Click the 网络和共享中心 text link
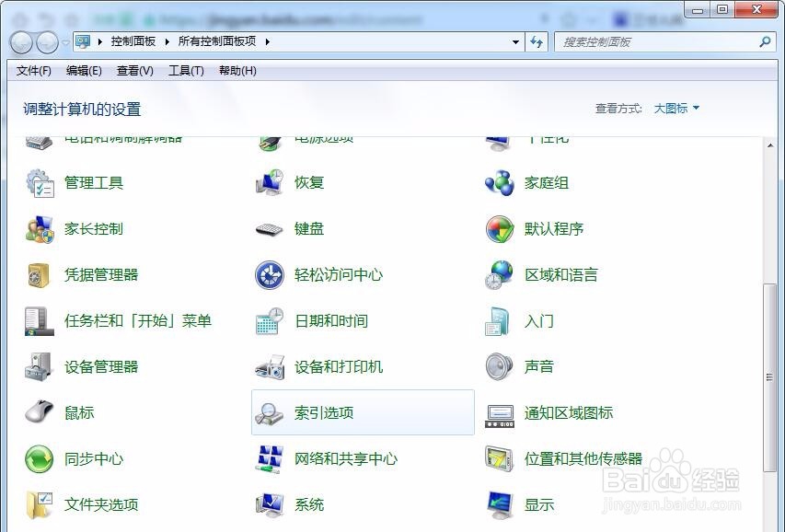The image size is (785, 532). click(346, 458)
